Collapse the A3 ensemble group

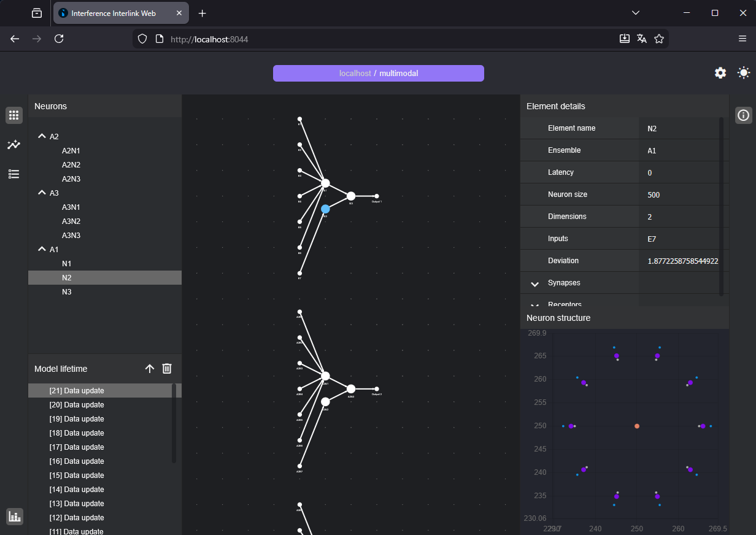tap(42, 193)
